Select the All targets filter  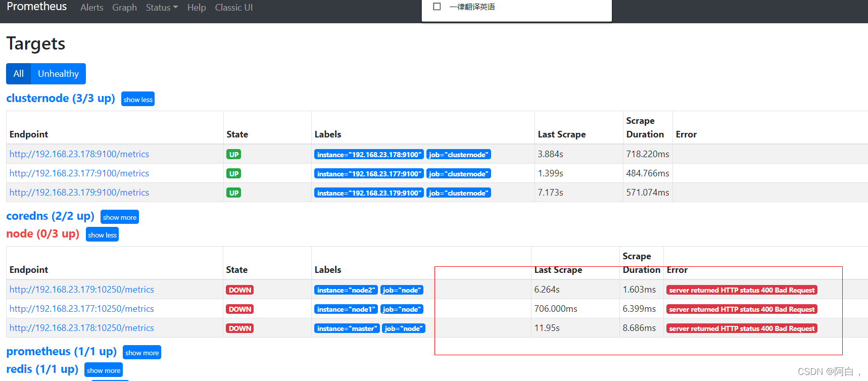click(x=19, y=74)
